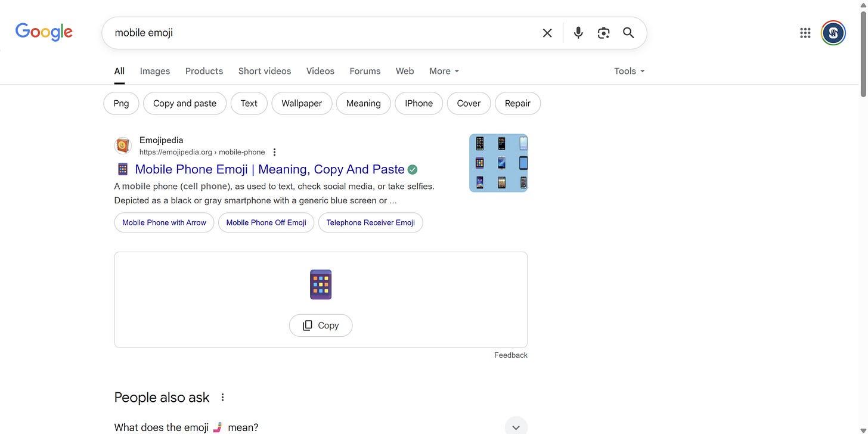This screenshot has width=868, height=434.
Task: Copy the mobile phone emoji
Action: click(x=321, y=325)
